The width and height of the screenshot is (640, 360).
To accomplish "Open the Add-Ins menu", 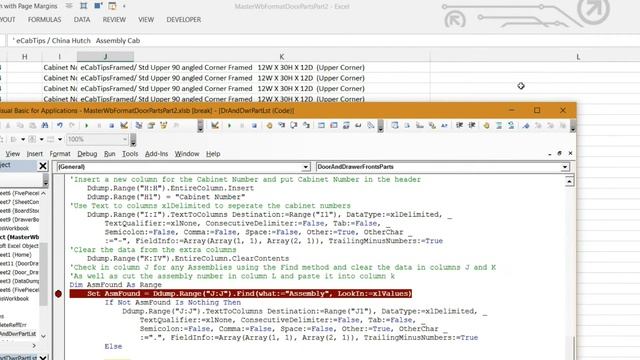I will pos(156,154).
